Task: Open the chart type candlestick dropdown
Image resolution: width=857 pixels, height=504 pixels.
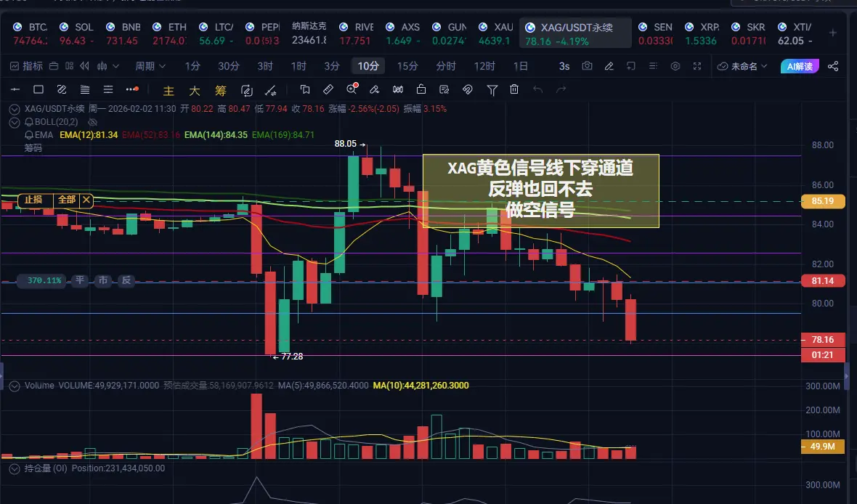Action: tap(107, 66)
